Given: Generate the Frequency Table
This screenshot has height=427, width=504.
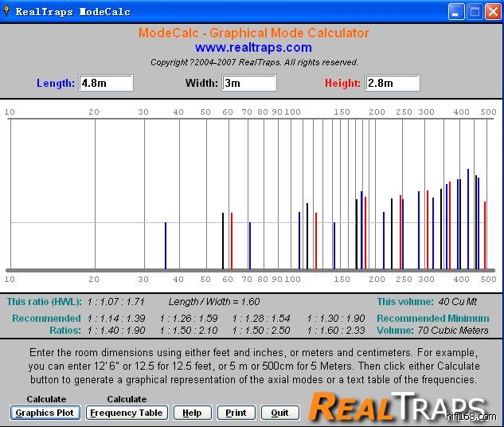Looking at the screenshot, I should pyautogui.click(x=127, y=413).
